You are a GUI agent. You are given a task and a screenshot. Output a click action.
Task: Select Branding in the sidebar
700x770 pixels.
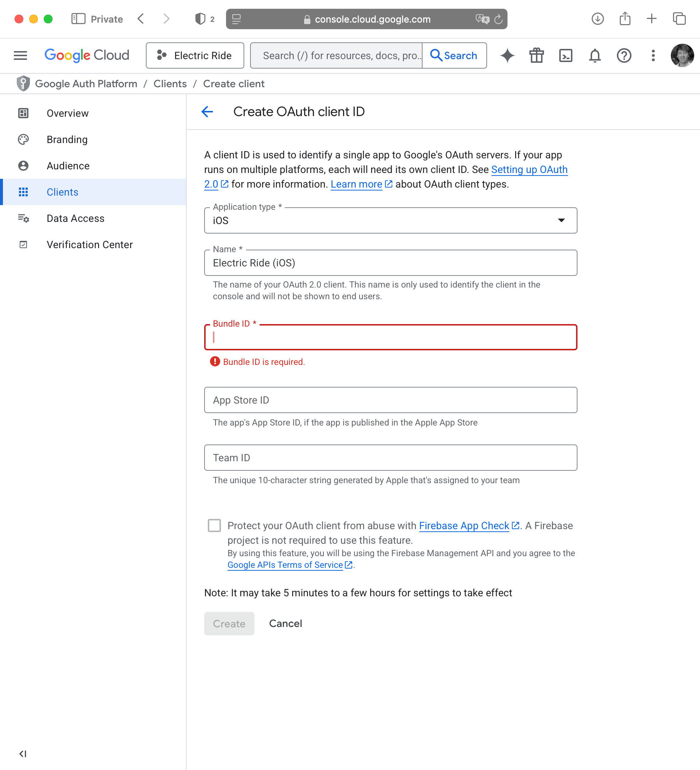click(x=67, y=139)
